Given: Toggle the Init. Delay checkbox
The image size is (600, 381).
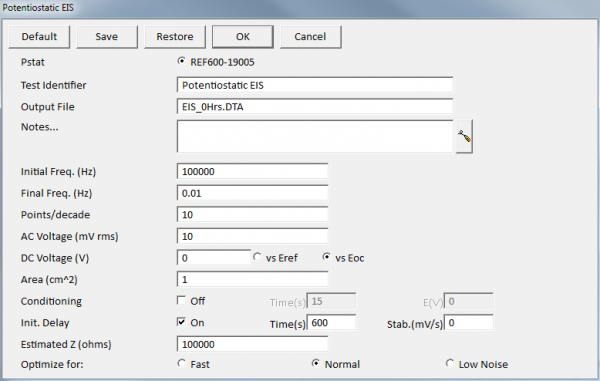Looking at the screenshot, I should pyautogui.click(x=181, y=322).
